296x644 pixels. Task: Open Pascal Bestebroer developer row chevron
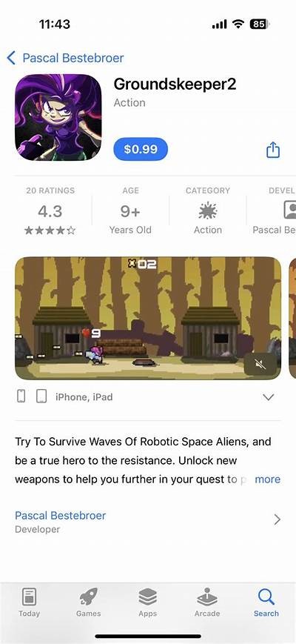click(x=277, y=520)
